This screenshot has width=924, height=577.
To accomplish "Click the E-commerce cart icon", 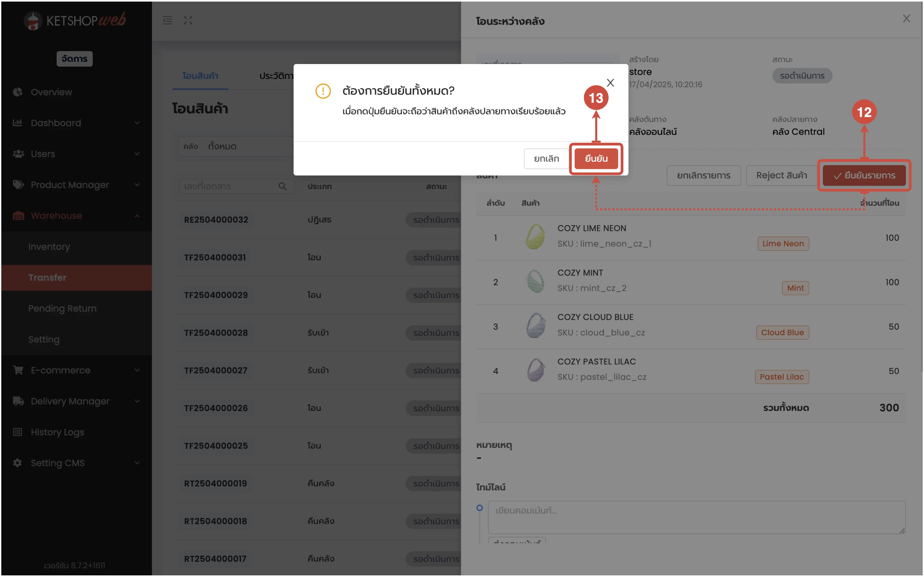I will click(17, 370).
